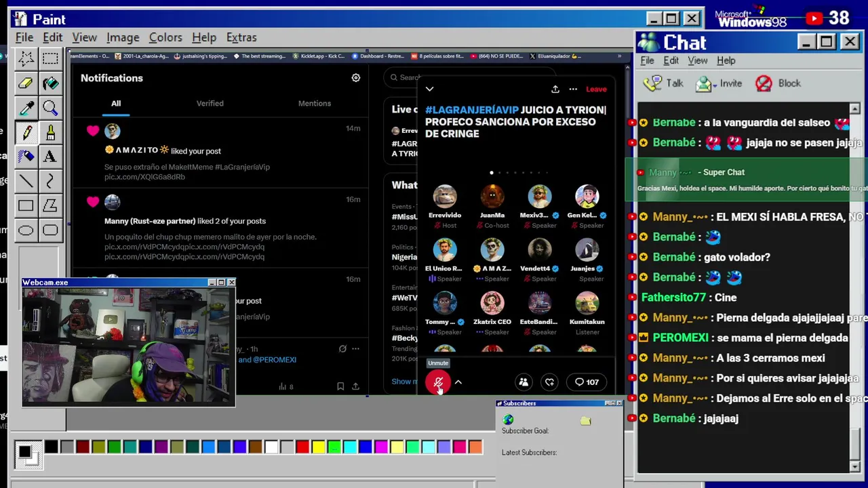Select the Airbrush spray tool
The height and width of the screenshot is (488, 868).
(x=26, y=157)
